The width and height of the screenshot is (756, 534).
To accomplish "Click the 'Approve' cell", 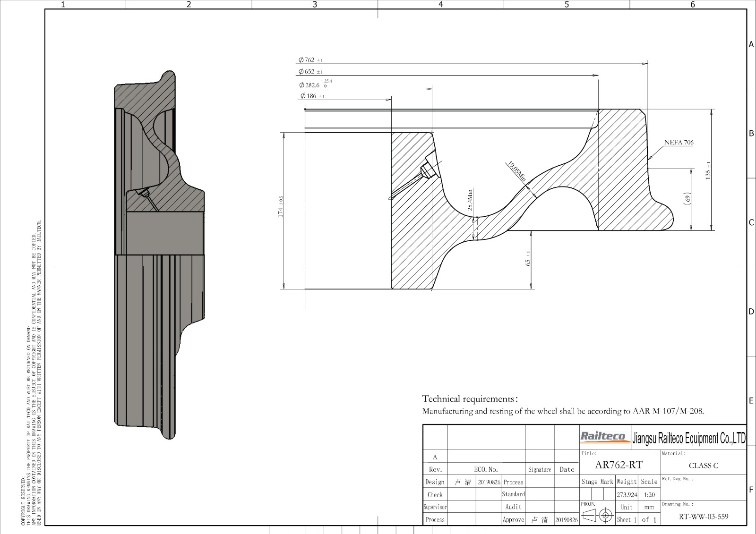I will pos(513,520).
